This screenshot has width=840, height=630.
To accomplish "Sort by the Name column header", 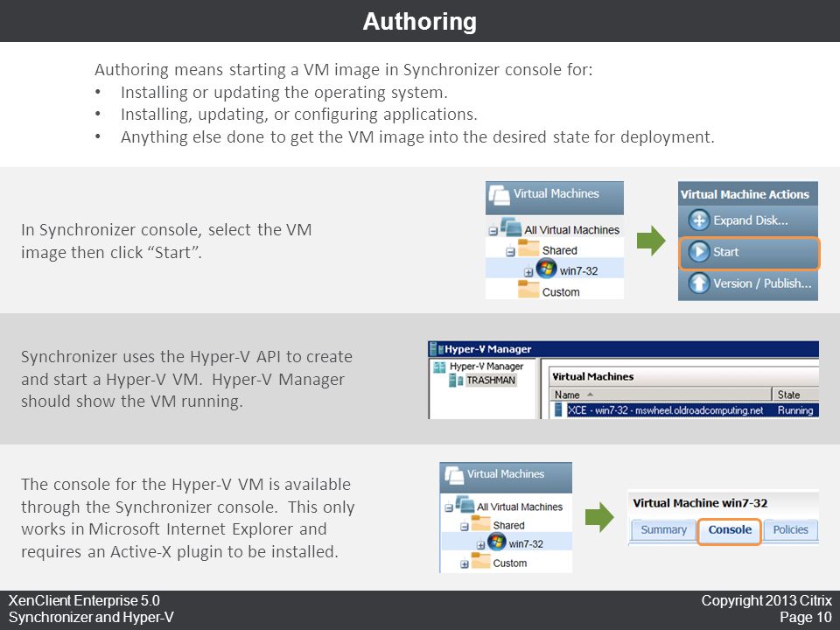I will (x=661, y=395).
